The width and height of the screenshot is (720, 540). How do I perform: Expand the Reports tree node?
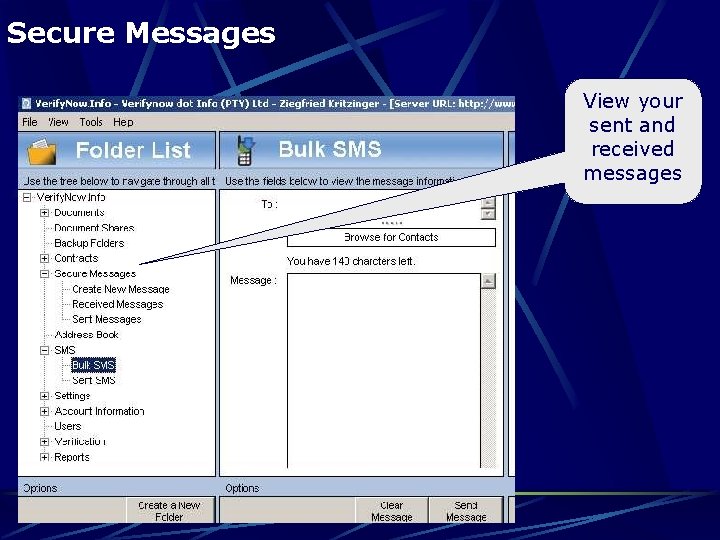pyautogui.click(x=45, y=457)
